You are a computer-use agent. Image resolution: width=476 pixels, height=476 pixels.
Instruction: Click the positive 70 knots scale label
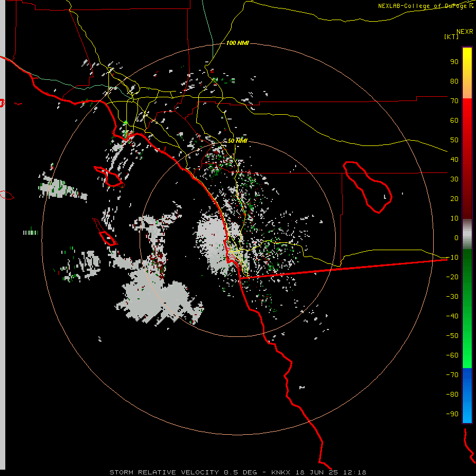[454, 101]
